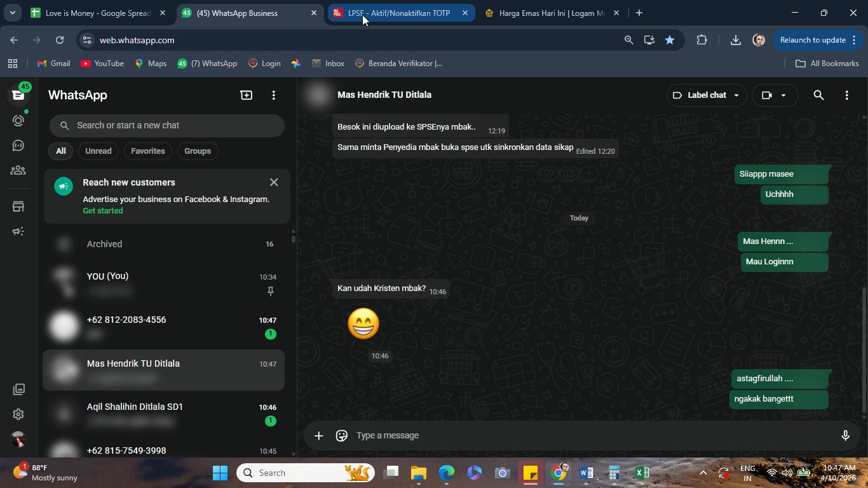Open File Explorer from the taskbar
The width and height of the screenshot is (868, 488).
coord(418,473)
